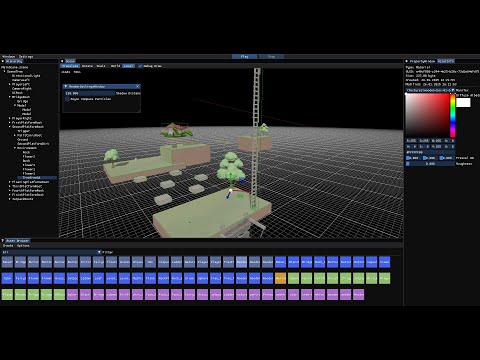Click the blue axis arrow of the gizmo
Image resolution: width=480 pixels, height=360 pixels.
tap(228, 196)
